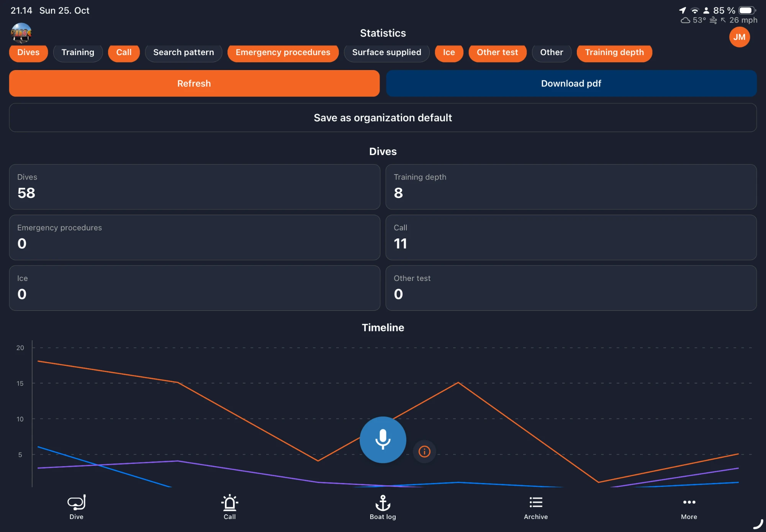The width and height of the screenshot is (766, 532).
Task: Click Save as organization default
Action: [383, 117]
